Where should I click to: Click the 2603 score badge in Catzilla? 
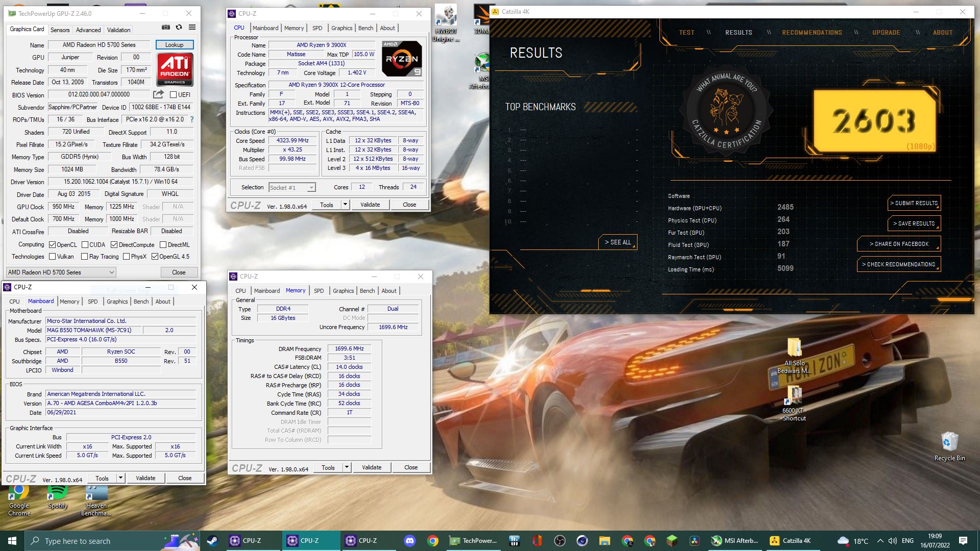point(874,121)
